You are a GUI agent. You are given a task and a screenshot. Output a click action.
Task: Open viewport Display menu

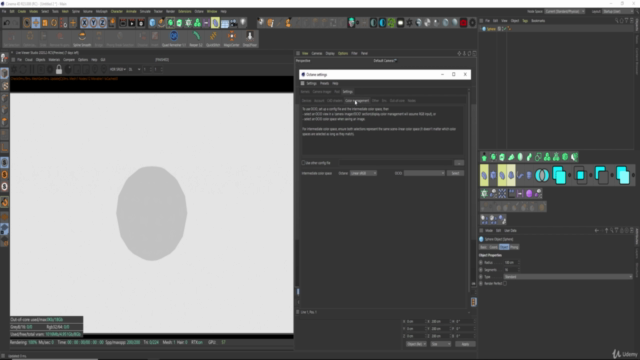[x=330, y=53]
